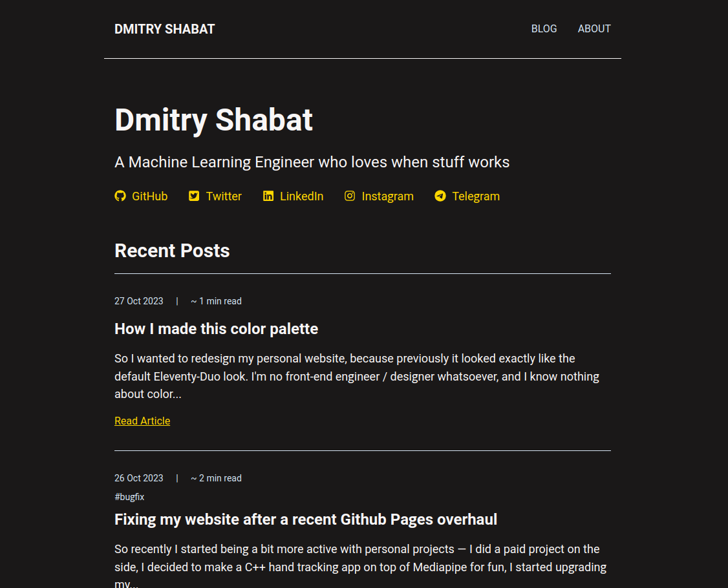This screenshot has height=588, width=728.
Task: Go to the About page
Action: [594, 28]
